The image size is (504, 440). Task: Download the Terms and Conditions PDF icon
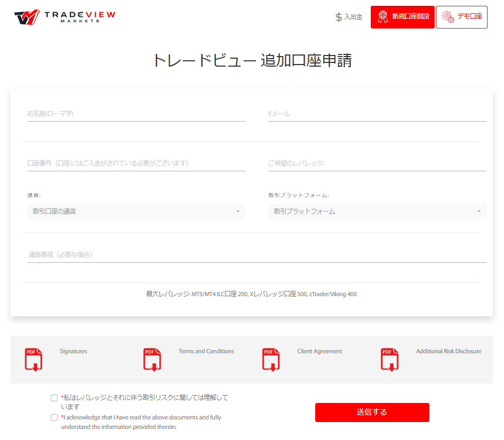pos(152,360)
